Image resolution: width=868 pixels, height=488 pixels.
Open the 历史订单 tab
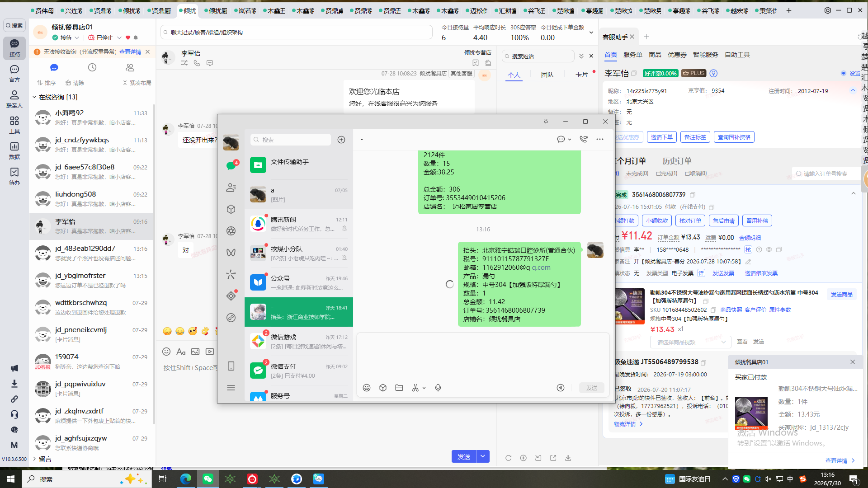[677, 161]
